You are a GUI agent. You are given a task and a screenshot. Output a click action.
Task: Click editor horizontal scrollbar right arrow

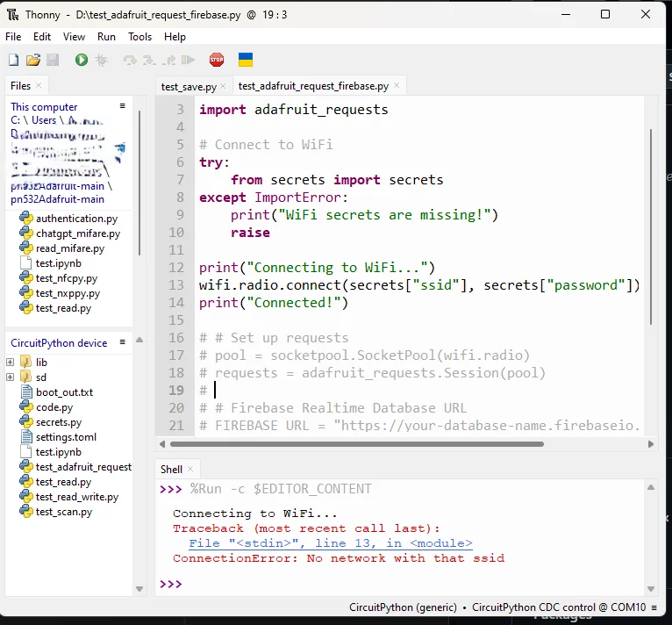pos(651,444)
